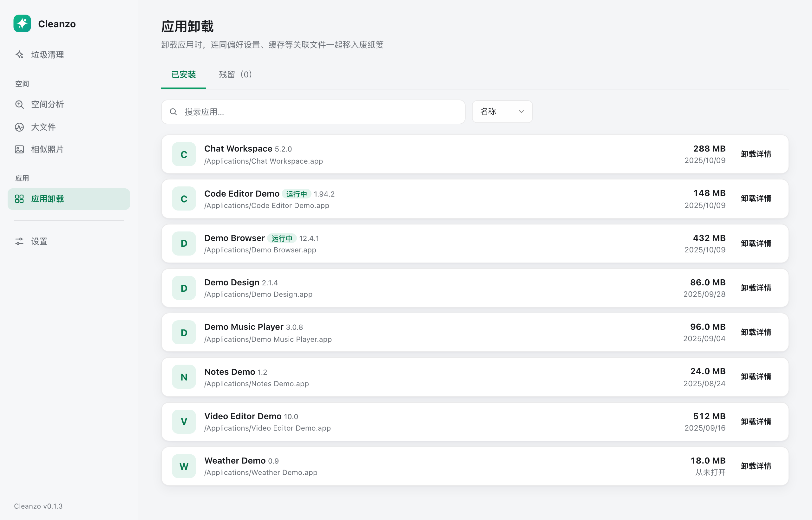
Task: Click the 运行中 badge on Demo Browser
Action: click(x=282, y=239)
